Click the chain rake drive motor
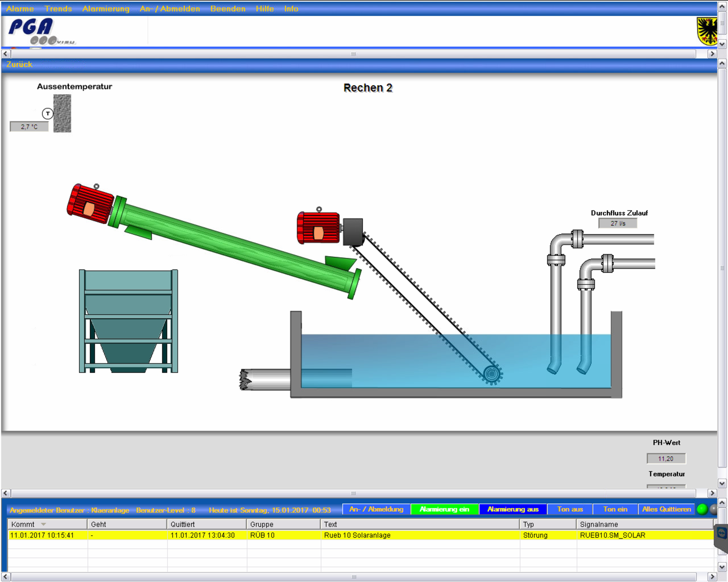Image resolution: width=728 pixels, height=582 pixels. [318, 228]
